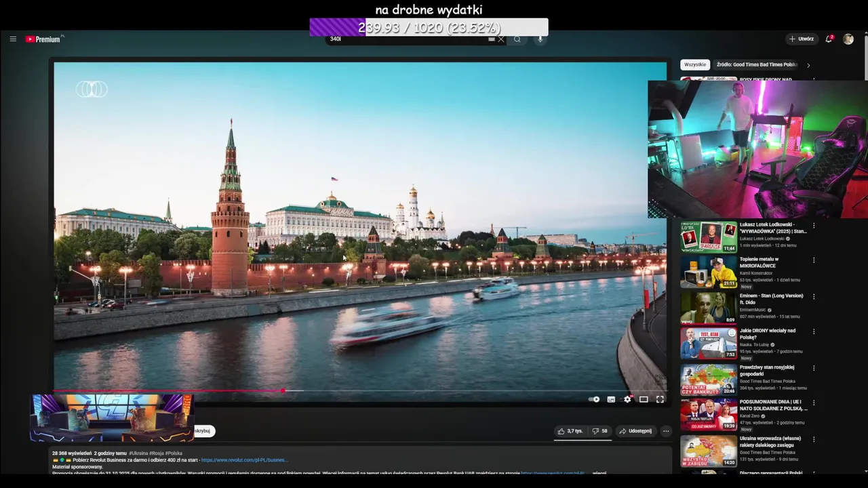Click the Kamil Konstruktor channel name
868x488 pixels.
(755, 273)
